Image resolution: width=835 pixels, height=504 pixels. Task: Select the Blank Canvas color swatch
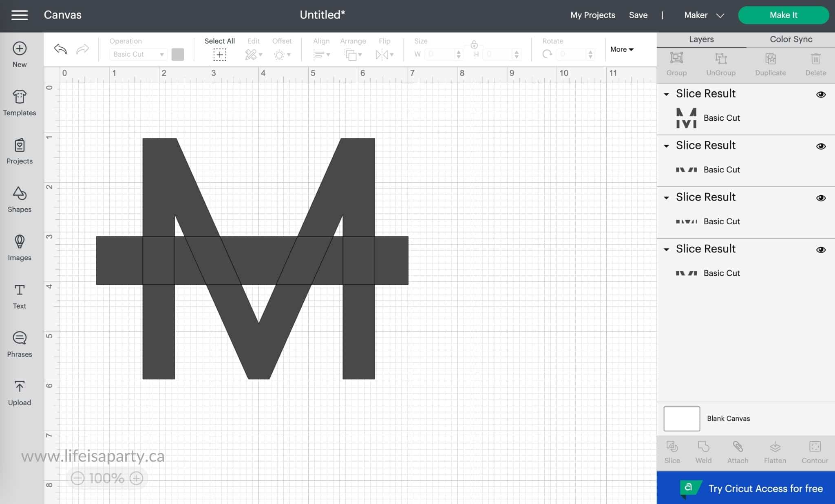tap(681, 418)
